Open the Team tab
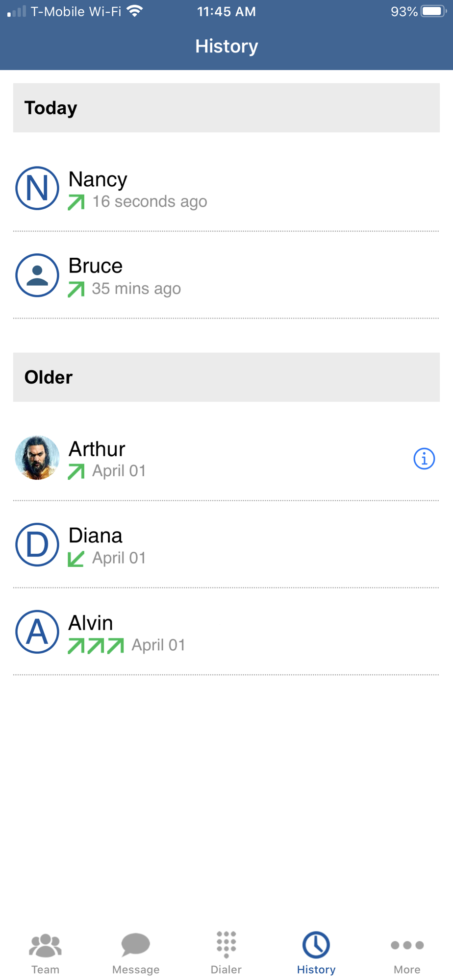This screenshot has width=453, height=980. pyautogui.click(x=45, y=953)
